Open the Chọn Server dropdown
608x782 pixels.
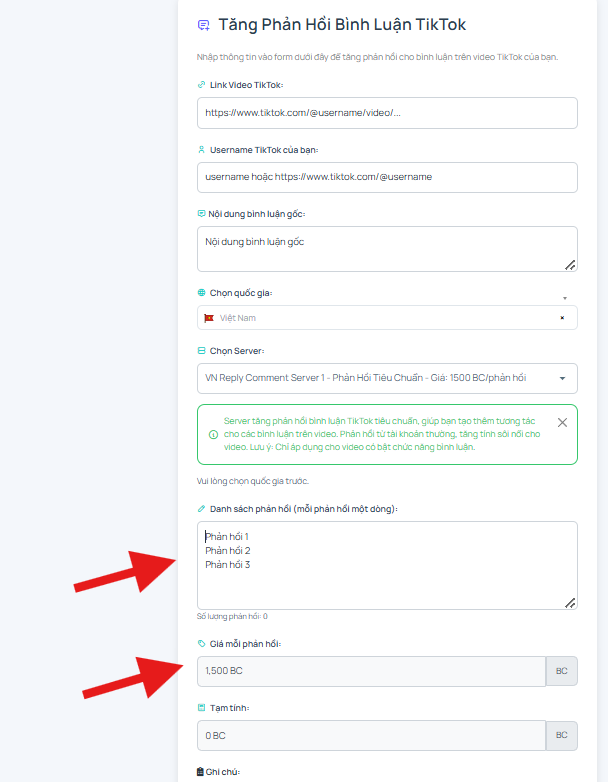click(387, 378)
